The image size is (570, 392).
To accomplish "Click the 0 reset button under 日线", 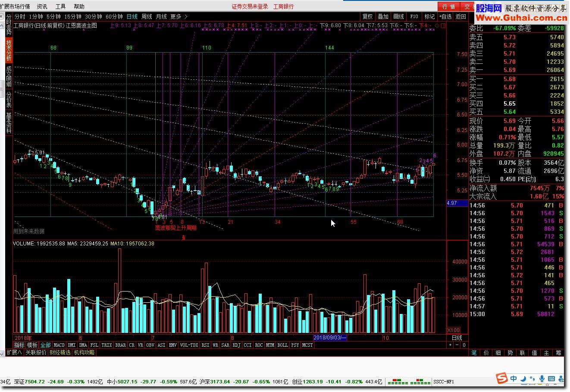I will pyautogui.click(x=464, y=345).
